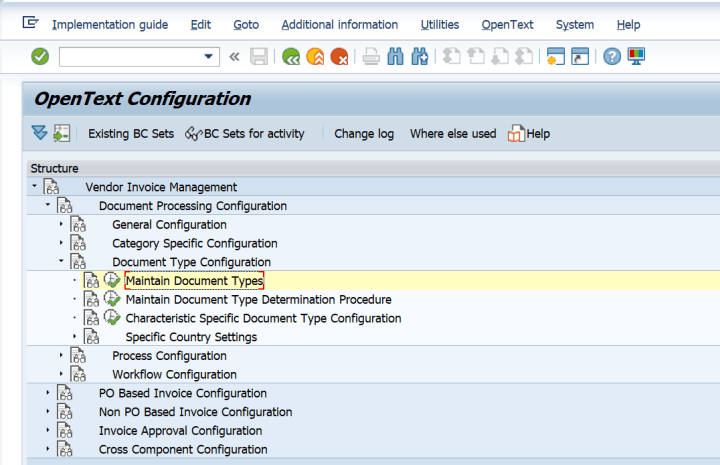This screenshot has width=720, height=465.
Task: Click the blue question mark Help icon
Action: [612, 57]
